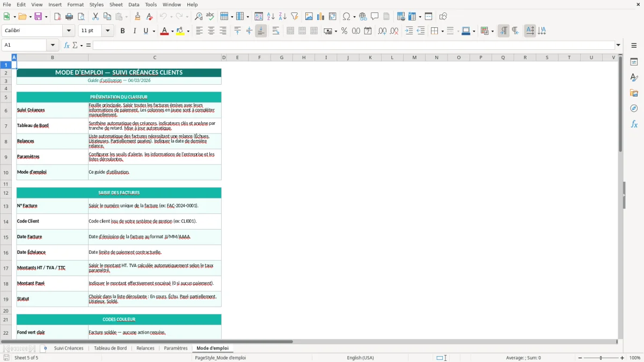Viewport: 644px width, 362px height.
Task: Open the sidebar Gallery panel
Action: coord(634,93)
